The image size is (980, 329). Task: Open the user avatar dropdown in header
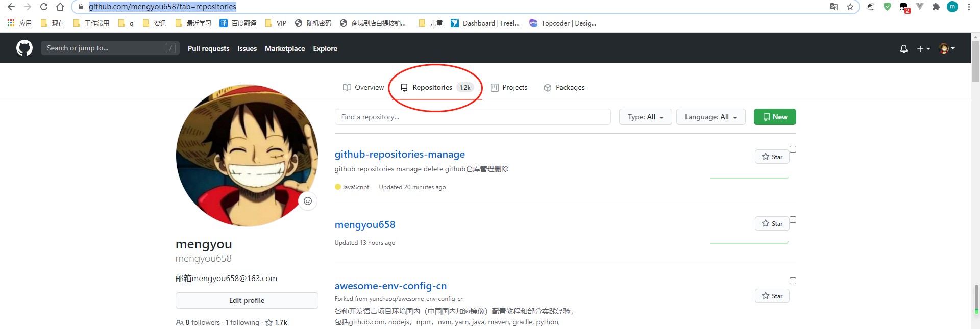click(947, 48)
